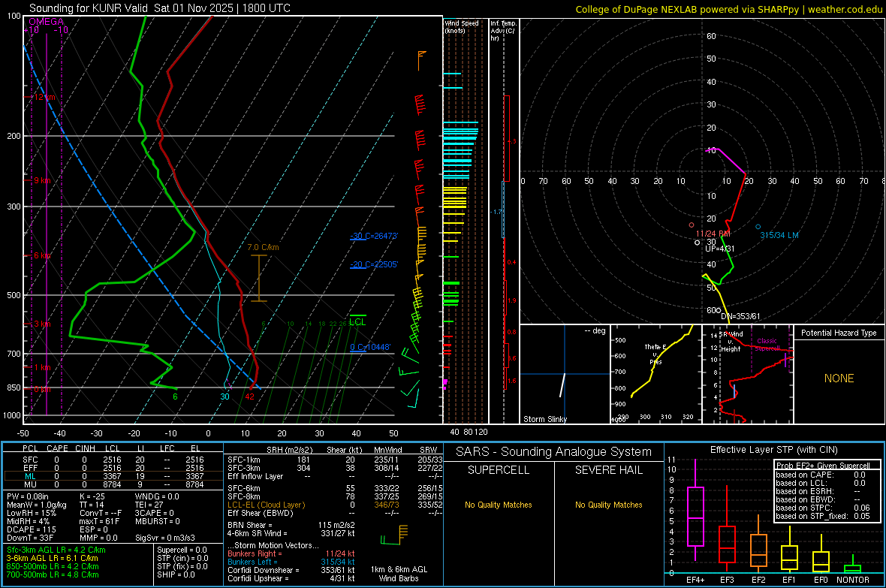The width and height of the screenshot is (886, 588).
Task: Click the '0 C=10448' freezing level label
Action: 370,347
